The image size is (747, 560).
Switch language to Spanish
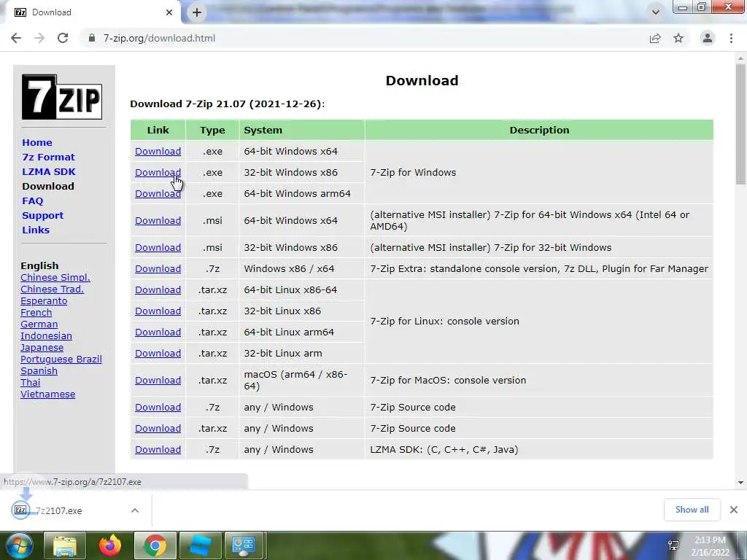(39, 371)
